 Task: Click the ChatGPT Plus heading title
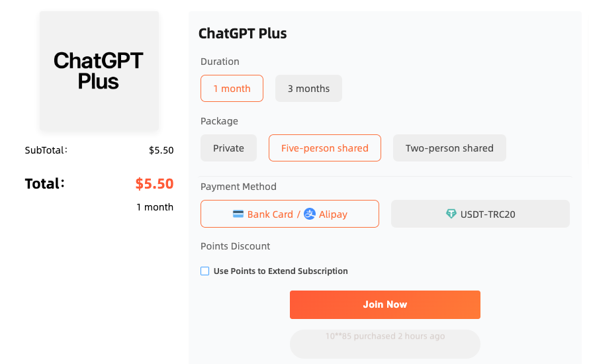pyautogui.click(x=242, y=34)
